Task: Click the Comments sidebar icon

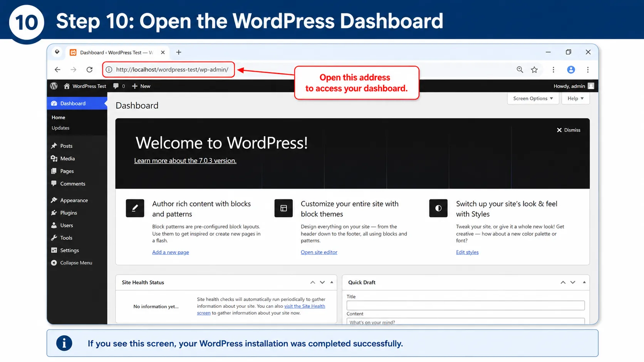Action: [54, 184]
